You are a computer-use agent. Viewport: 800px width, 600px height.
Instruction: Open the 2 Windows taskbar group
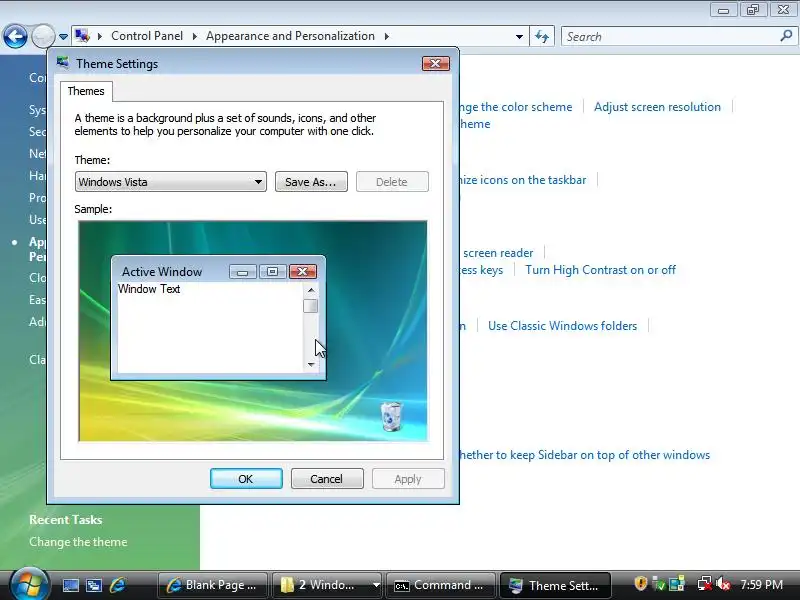coord(320,585)
